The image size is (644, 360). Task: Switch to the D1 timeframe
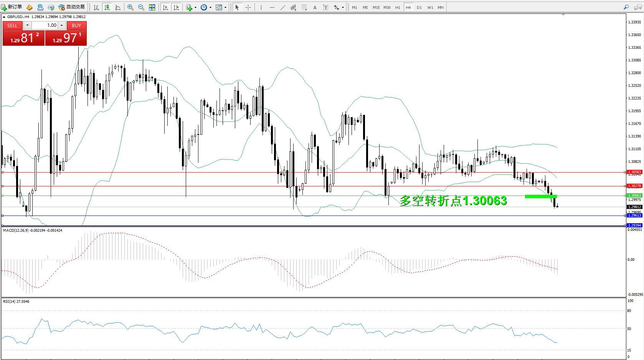tap(419, 7)
